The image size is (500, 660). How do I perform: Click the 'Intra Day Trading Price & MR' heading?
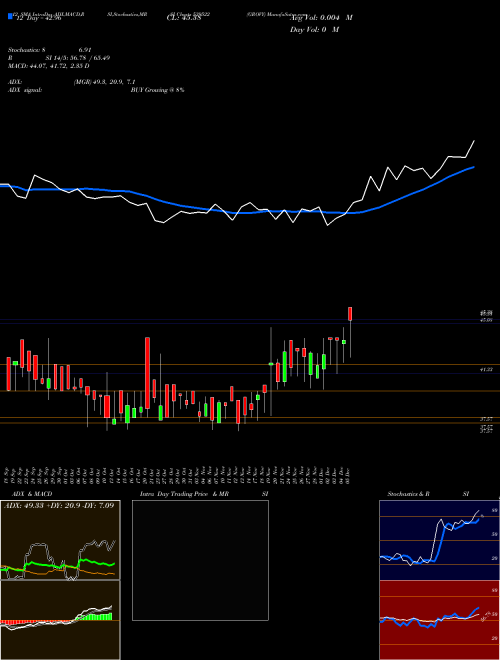point(185,494)
